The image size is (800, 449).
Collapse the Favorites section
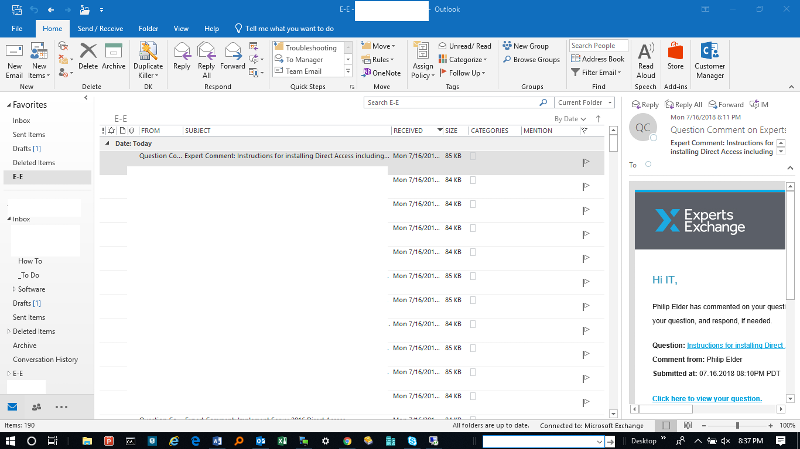pos(9,105)
